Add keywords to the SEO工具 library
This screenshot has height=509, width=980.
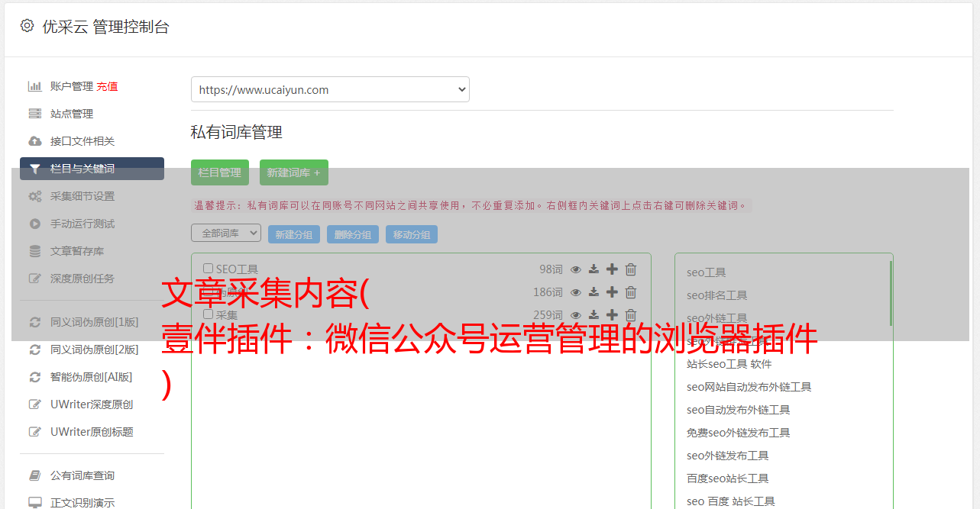coord(612,269)
